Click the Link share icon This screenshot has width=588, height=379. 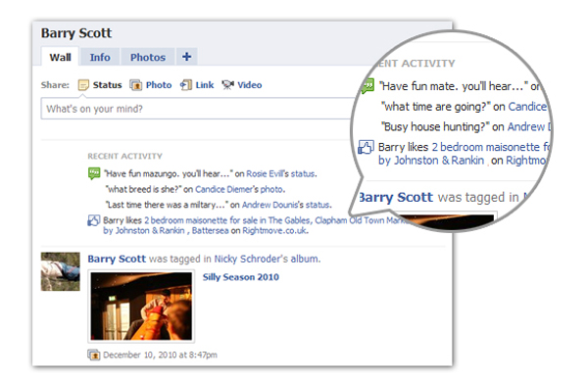pos(186,85)
